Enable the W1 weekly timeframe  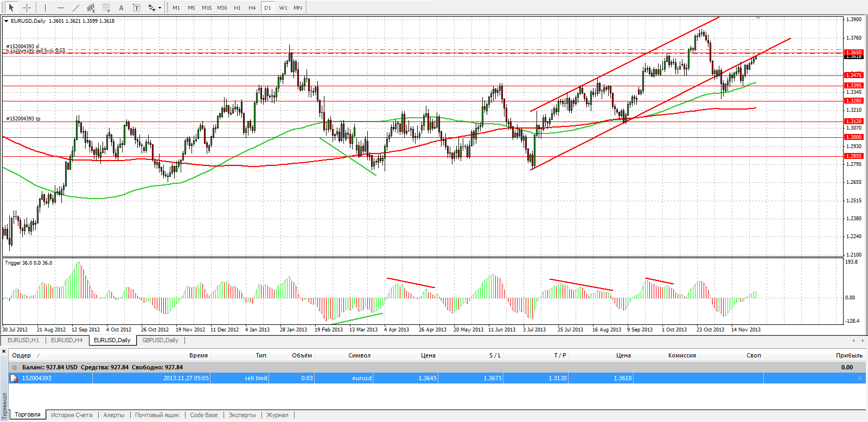click(x=283, y=8)
